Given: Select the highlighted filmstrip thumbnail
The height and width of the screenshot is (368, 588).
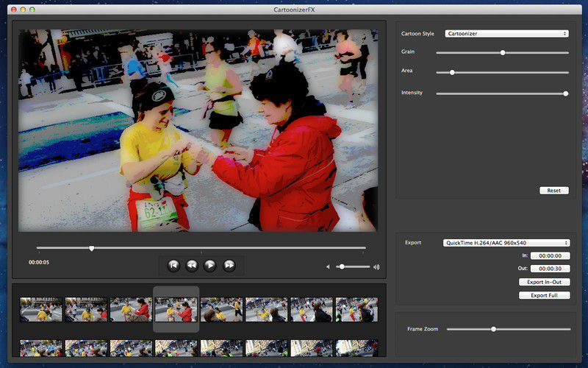Looking at the screenshot, I should (176, 309).
